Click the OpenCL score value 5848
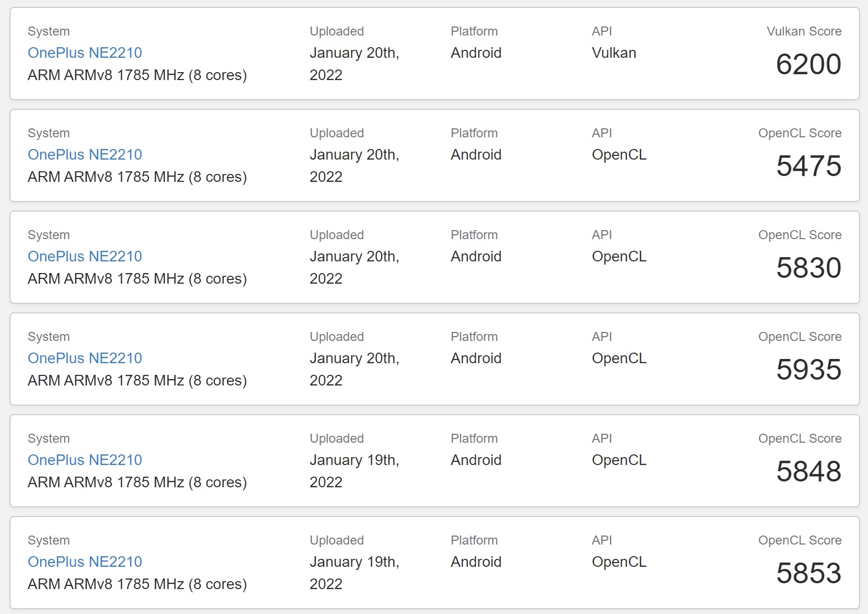Screen dimensions: 868x614 pos(809,471)
